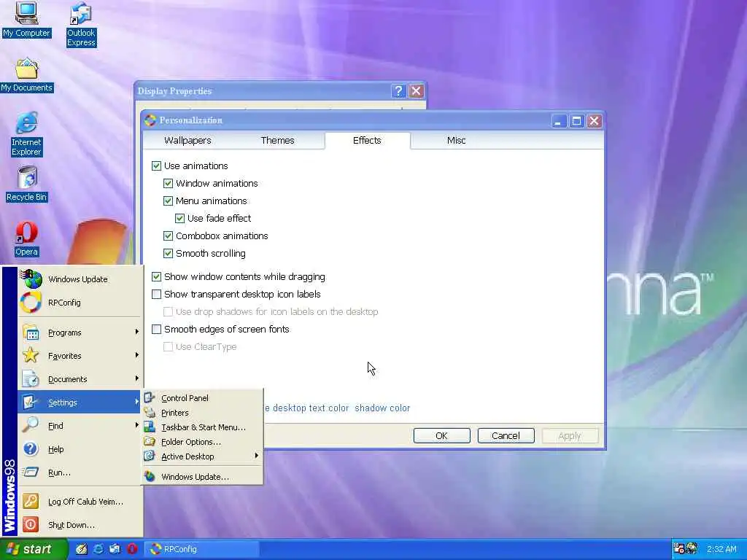The width and height of the screenshot is (747, 560).
Task: Click the Folder Options icon in submenu
Action: pos(150,441)
